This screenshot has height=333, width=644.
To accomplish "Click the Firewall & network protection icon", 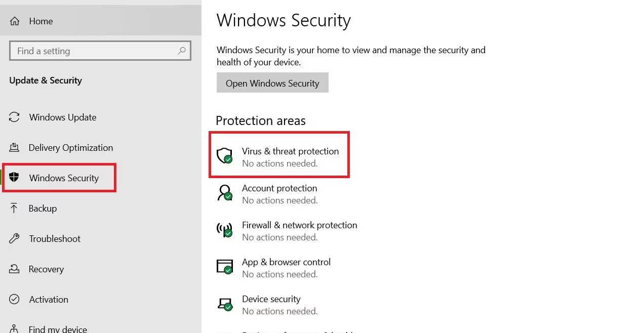I will point(224,230).
